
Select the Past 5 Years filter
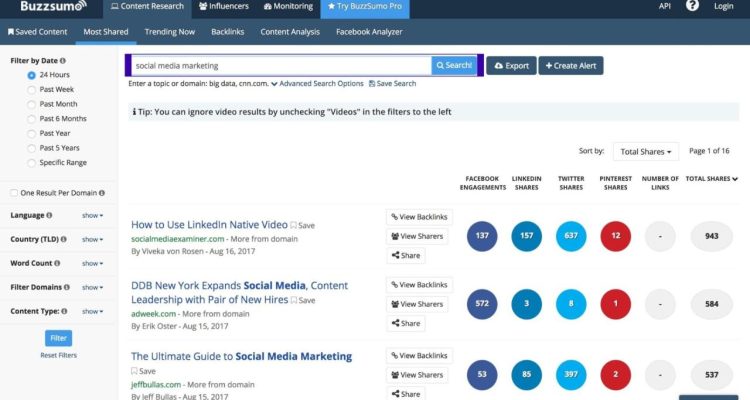(x=32, y=148)
